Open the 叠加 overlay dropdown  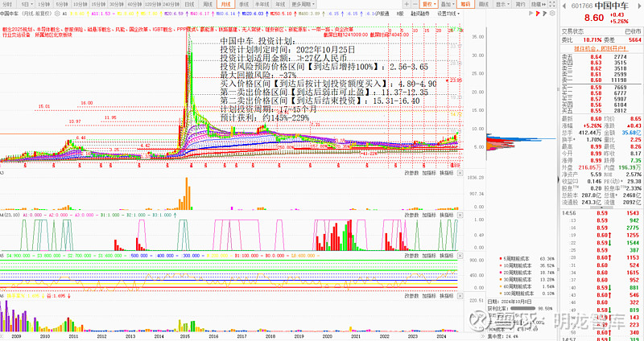coord(447,4)
